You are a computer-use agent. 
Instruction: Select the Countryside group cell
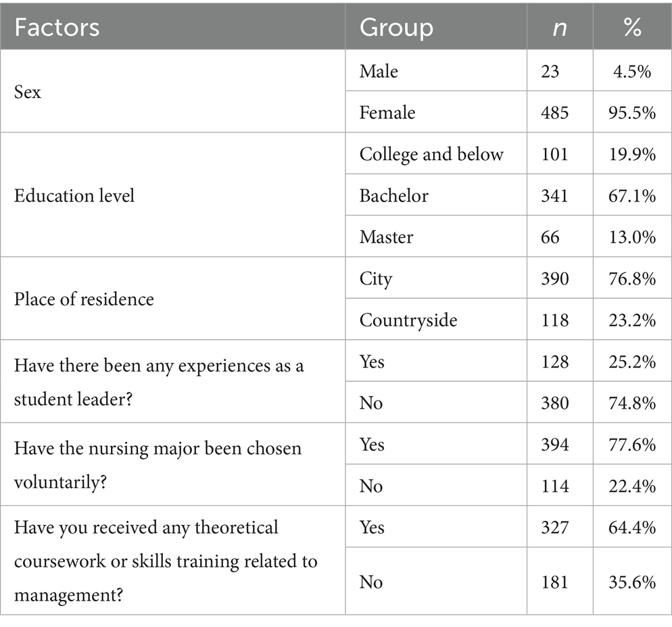(x=408, y=320)
